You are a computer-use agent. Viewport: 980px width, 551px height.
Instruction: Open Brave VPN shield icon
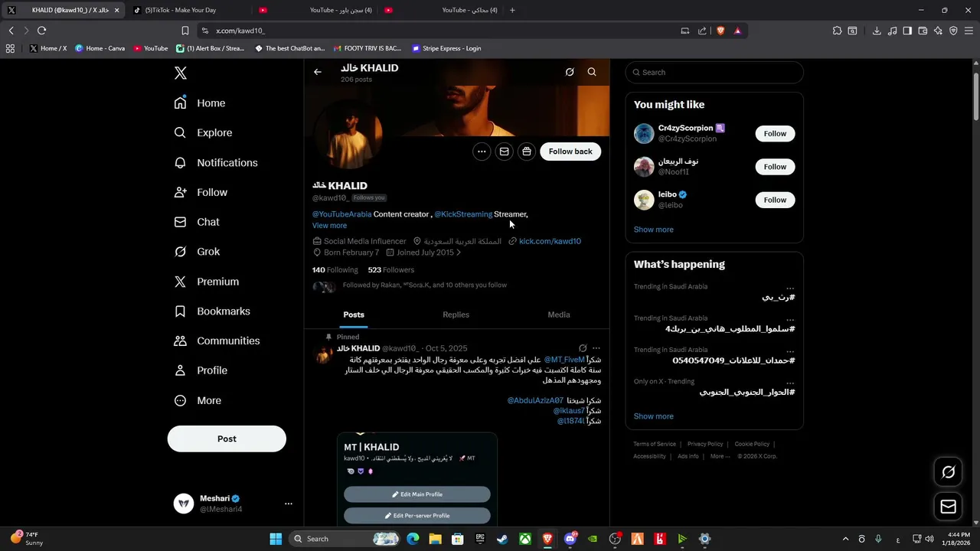click(953, 31)
